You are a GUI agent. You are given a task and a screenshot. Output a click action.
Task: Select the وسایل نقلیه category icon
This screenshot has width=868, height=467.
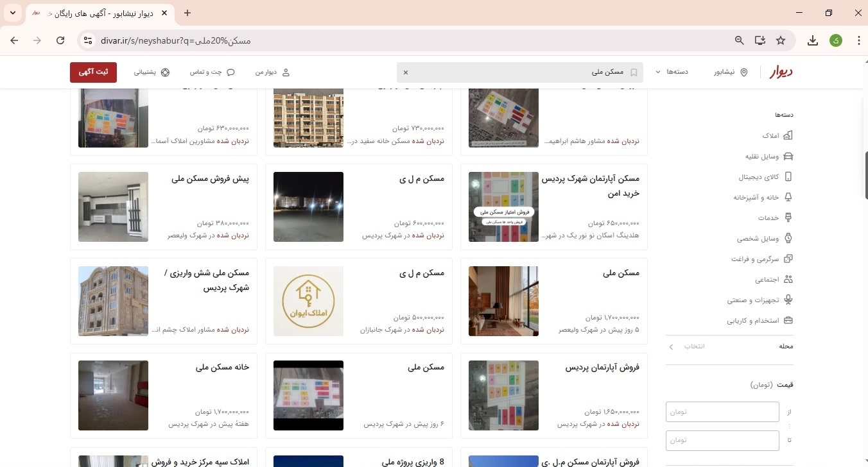(788, 156)
